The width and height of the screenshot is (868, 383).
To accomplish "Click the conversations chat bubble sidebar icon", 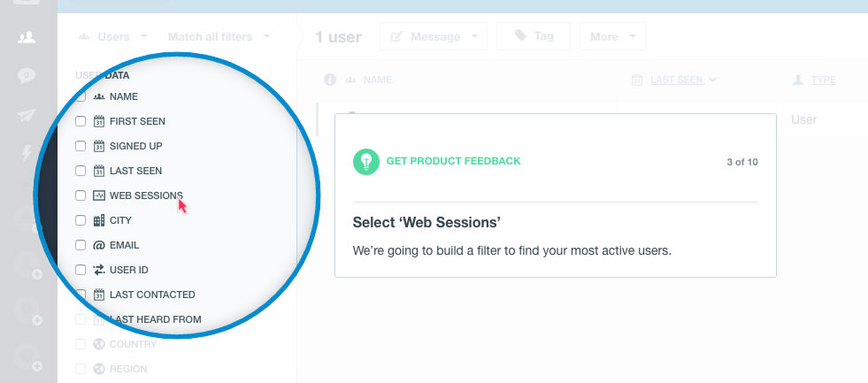I will tap(27, 76).
